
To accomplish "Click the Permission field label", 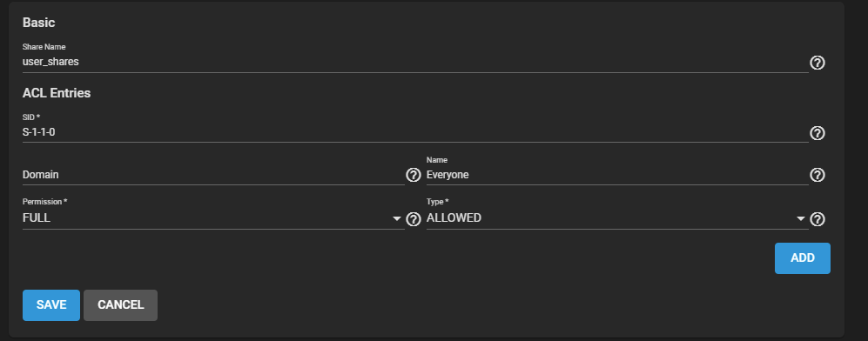I will (45, 202).
